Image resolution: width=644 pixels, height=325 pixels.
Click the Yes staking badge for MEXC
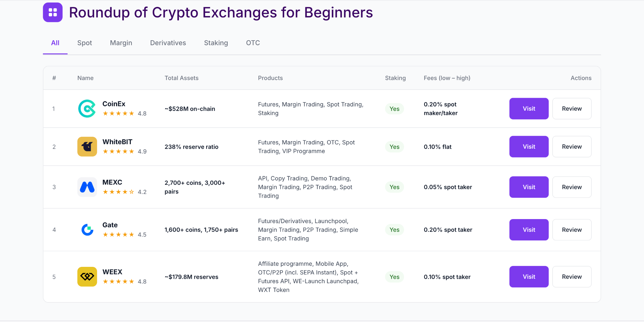394,187
